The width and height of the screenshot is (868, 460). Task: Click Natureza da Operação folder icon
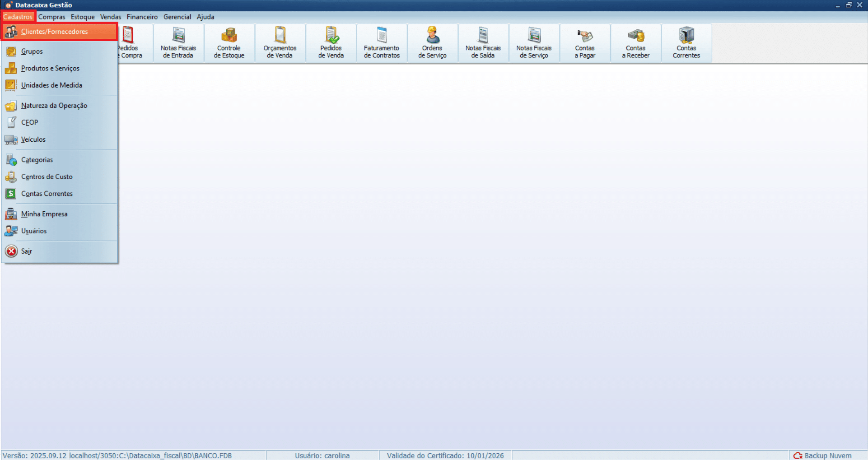(x=11, y=106)
